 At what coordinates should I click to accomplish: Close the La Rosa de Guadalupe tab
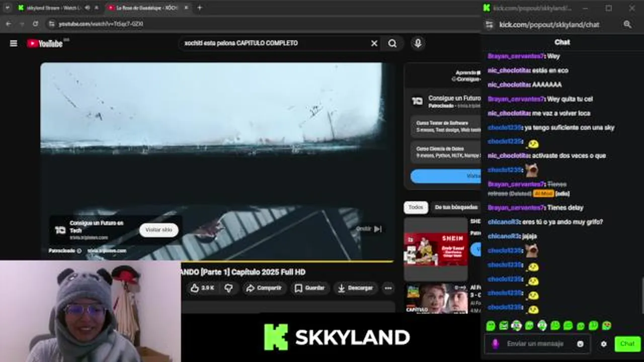coord(186,8)
